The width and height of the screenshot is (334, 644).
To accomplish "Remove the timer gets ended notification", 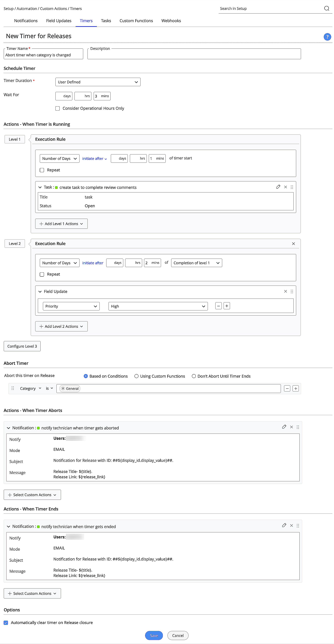I will [x=291, y=525].
